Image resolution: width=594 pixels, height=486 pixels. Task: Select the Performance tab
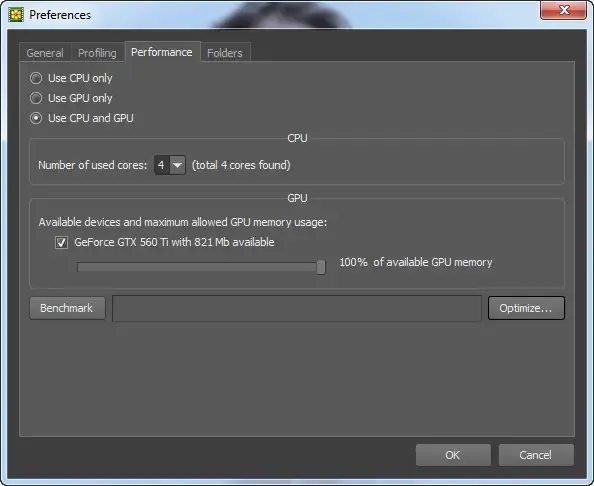tap(162, 52)
